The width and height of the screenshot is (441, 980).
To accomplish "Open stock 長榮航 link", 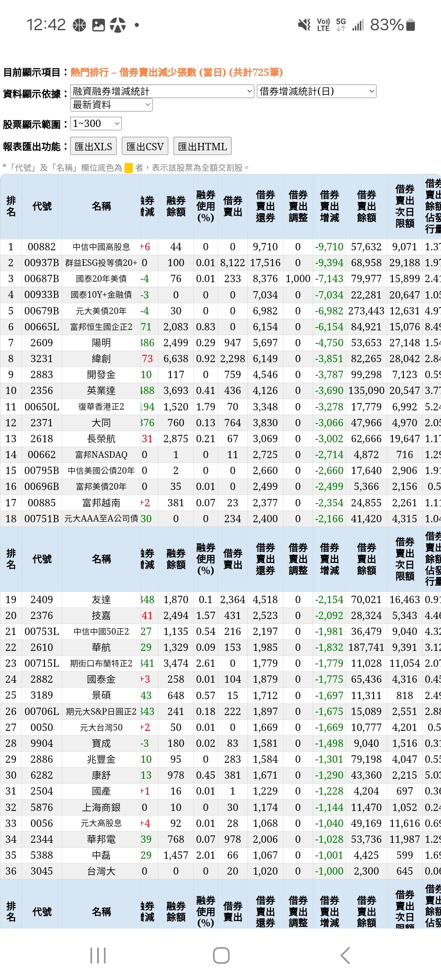I will tap(101, 439).
